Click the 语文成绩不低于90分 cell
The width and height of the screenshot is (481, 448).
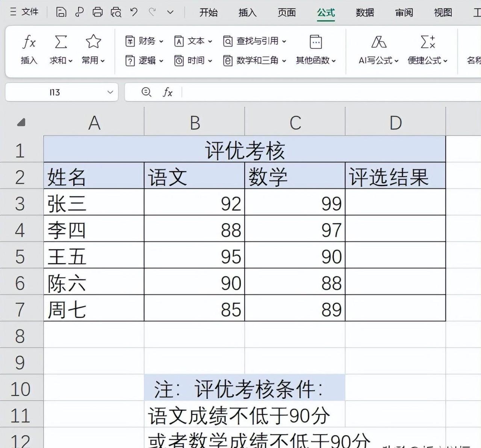coord(245,415)
